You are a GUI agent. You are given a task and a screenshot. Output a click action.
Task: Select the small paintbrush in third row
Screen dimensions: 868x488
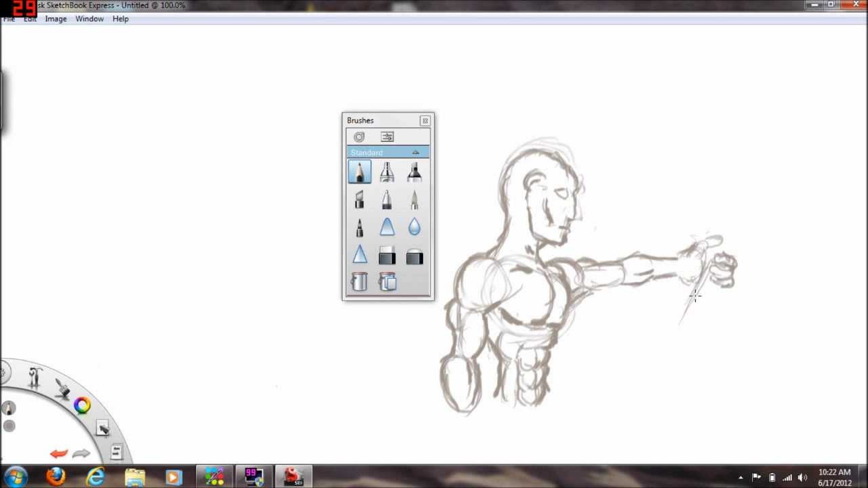pos(359,227)
